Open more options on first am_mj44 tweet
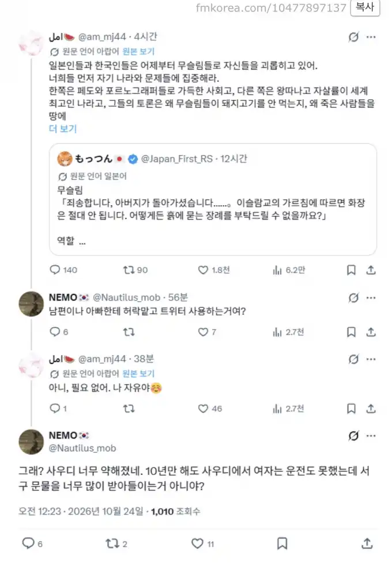 coord(371,37)
